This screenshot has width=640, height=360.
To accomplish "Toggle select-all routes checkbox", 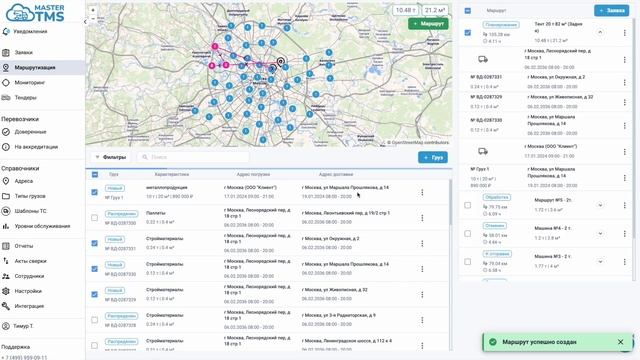I will tap(468, 11).
